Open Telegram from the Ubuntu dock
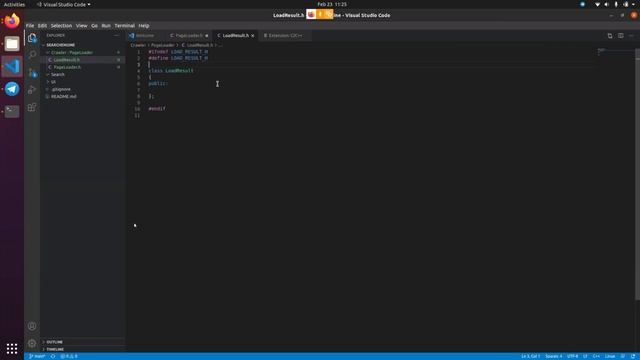 tap(12, 89)
